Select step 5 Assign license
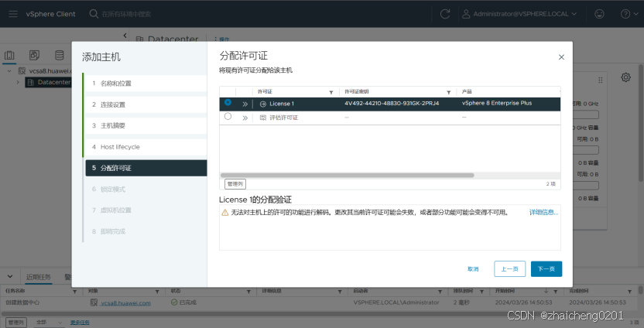This screenshot has width=644, height=328. pos(146,168)
